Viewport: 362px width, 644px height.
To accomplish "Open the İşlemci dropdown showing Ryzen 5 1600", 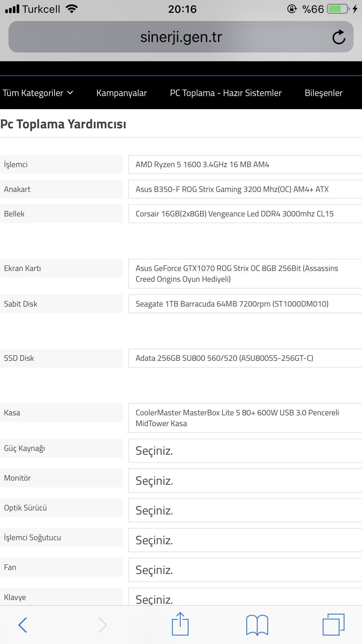I will [245, 164].
